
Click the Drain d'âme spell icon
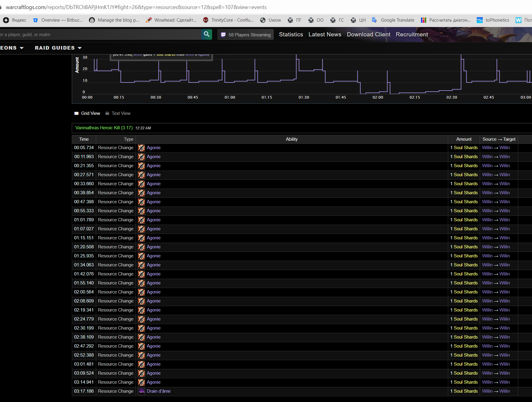click(x=141, y=391)
